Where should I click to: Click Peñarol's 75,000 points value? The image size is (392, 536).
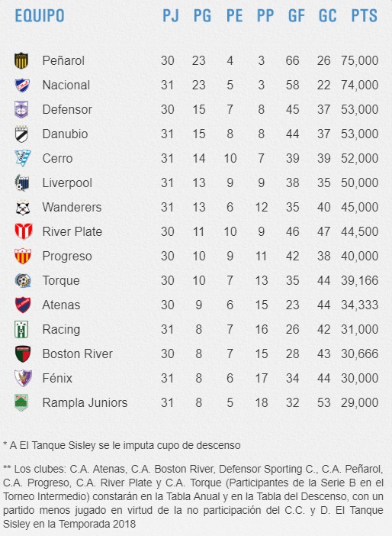359,60
